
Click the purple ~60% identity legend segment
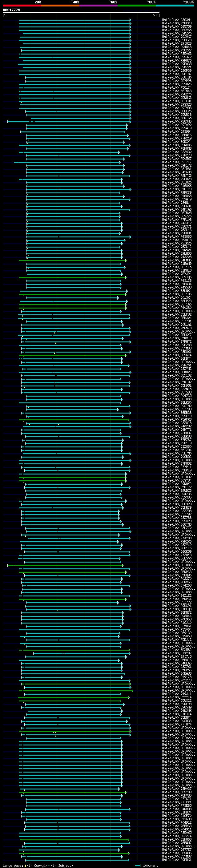click(x=99, y=6)
